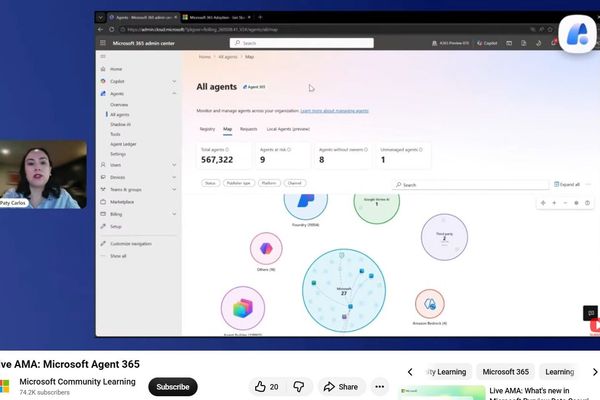Select the Map tab
Screen dimensions: 600x400
click(x=227, y=129)
